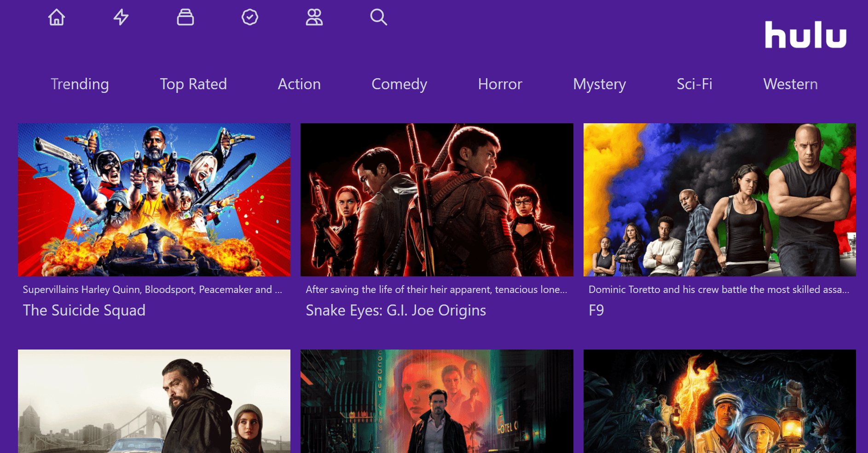Image resolution: width=868 pixels, height=453 pixels.
Task: Click the jungle torch movie thumbnail
Action: pos(720,401)
